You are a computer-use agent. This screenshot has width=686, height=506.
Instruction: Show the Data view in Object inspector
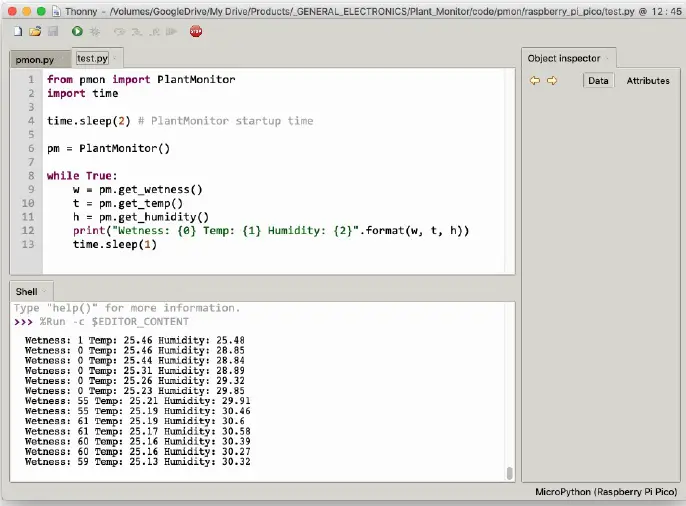point(598,81)
